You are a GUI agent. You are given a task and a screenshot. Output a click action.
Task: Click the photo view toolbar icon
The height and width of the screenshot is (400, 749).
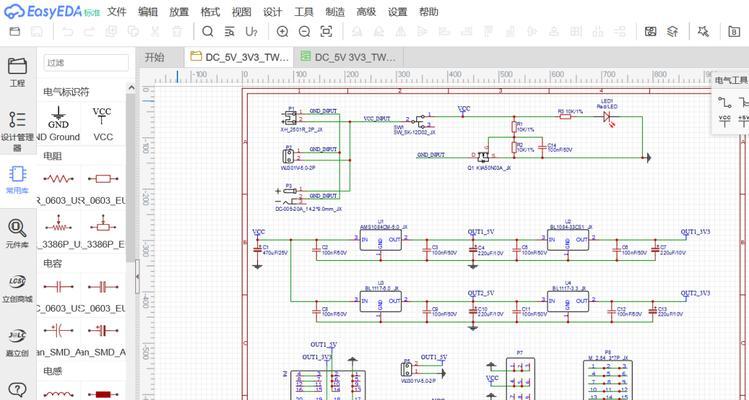pos(650,32)
